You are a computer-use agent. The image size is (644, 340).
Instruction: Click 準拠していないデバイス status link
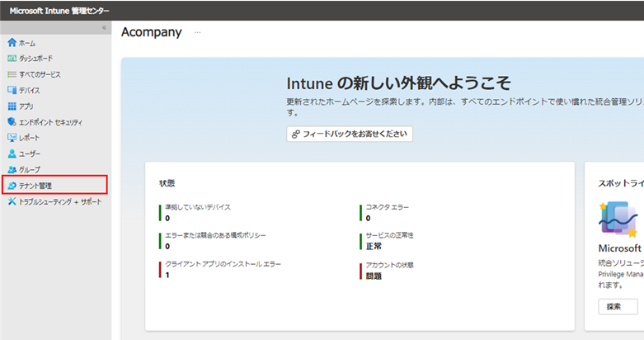point(198,207)
